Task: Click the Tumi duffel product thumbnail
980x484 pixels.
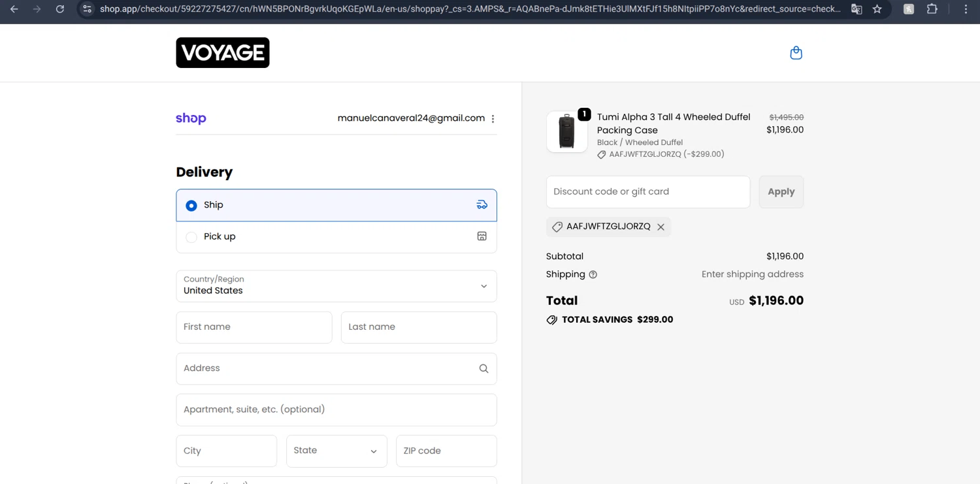Action: point(567,132)
